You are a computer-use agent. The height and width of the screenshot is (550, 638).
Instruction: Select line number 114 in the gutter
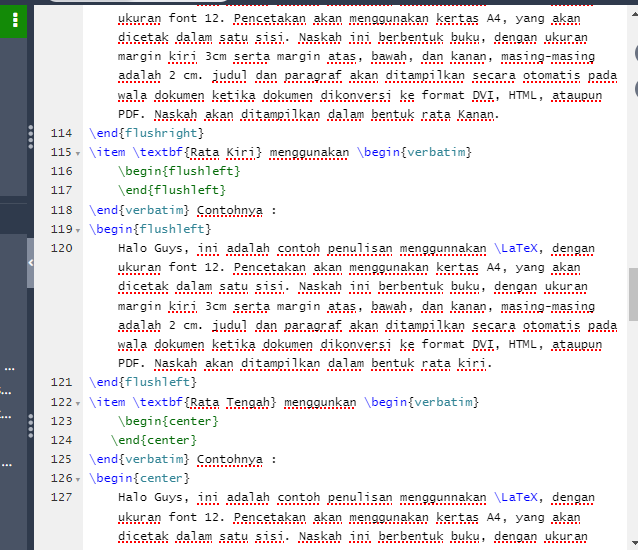[61, 133]
